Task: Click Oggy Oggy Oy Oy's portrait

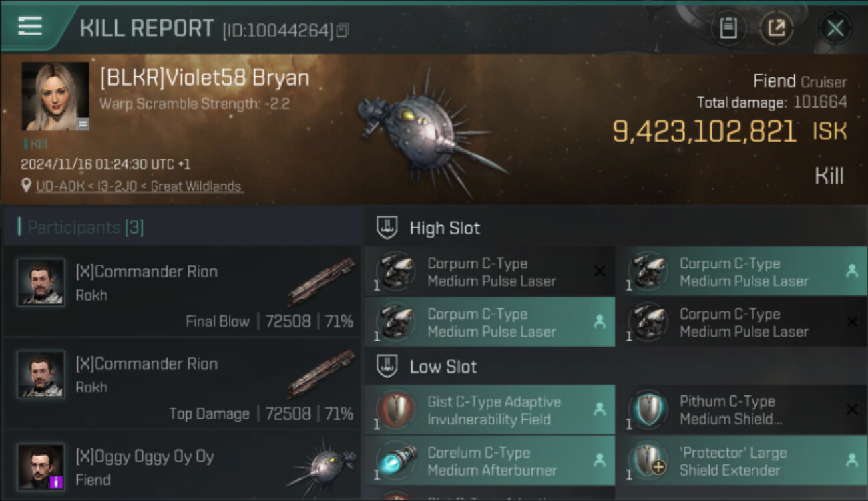Action: pyautogui.click(x=41, y=466)
